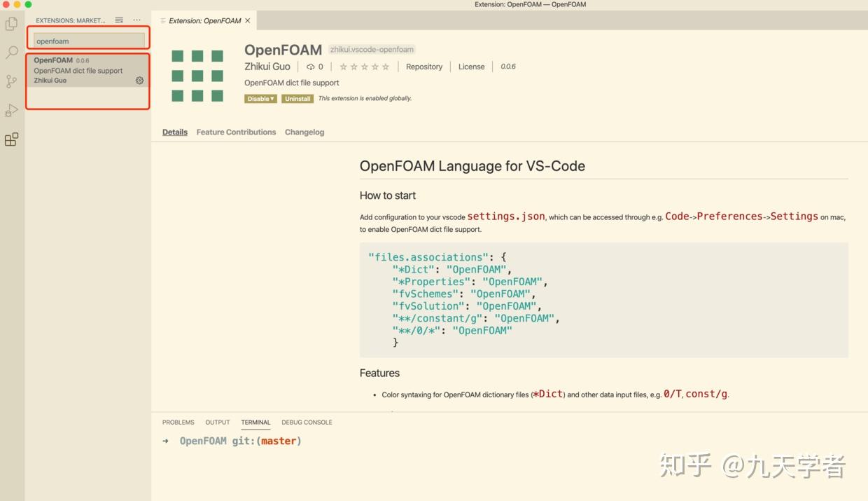View the extension's License
The image size is (868, 501).
click(x=471, y=67)
